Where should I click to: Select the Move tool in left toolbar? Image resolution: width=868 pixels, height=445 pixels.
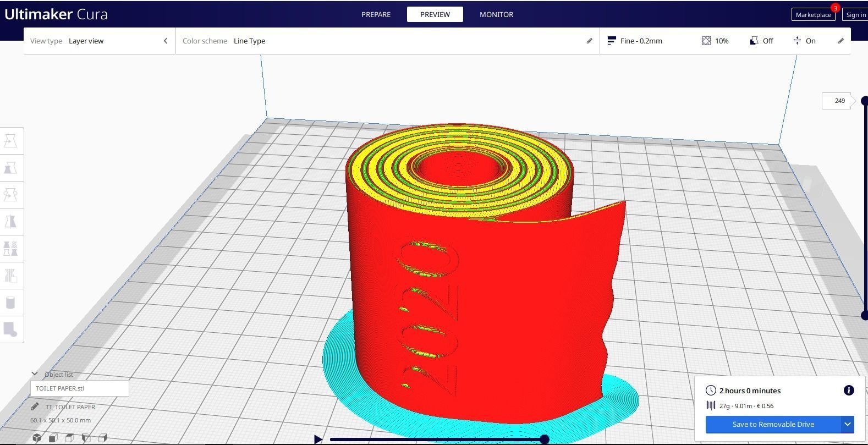[x=11, y=141]
